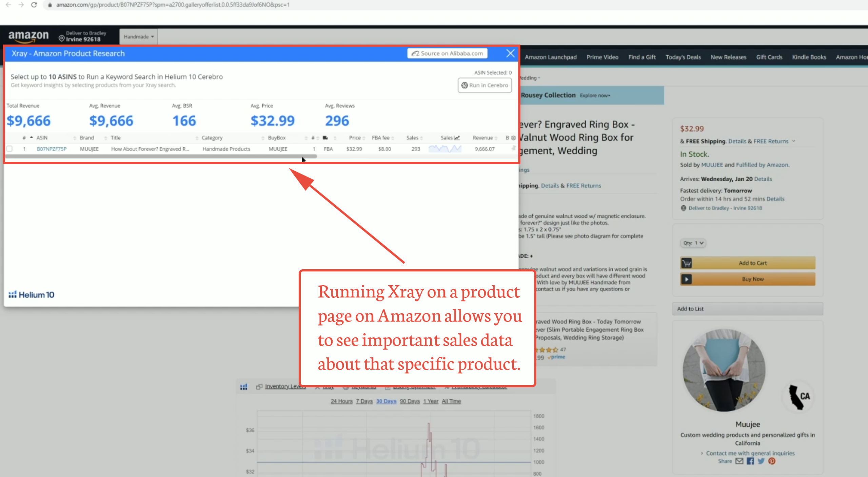This screenshot has width=868, height=477.
Task: Switch chart to 90 Days range
Action: (x=410, y=401)
